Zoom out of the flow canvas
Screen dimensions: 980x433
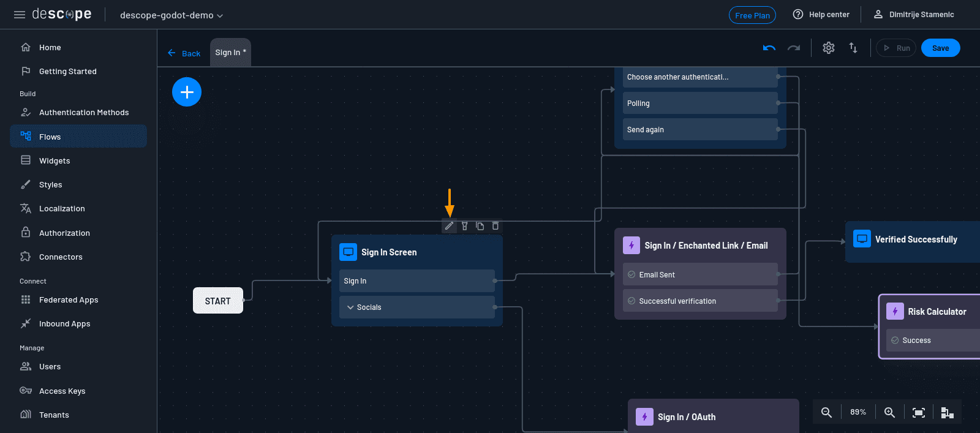click(826, 412)
